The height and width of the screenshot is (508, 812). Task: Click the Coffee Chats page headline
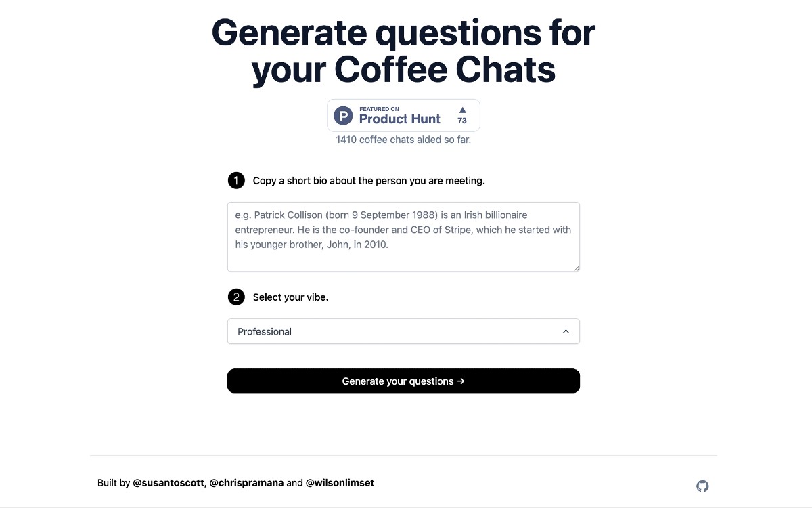point(403,51)
